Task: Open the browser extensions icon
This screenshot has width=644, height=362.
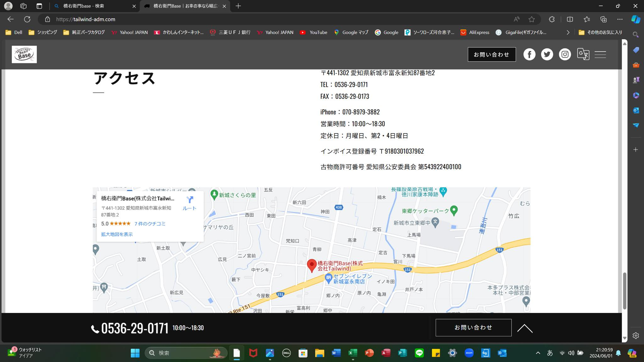Action: (552, 19)
